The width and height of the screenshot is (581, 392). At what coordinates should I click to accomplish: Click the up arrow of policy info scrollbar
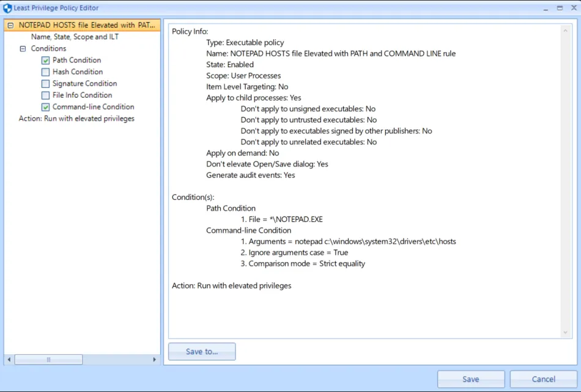coord(565,29)
